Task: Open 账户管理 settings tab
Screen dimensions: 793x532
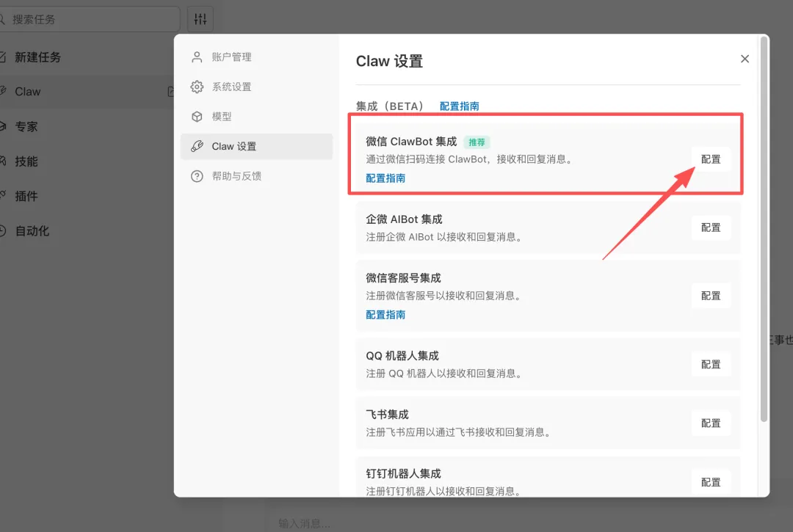Action: tap(256, 57)
